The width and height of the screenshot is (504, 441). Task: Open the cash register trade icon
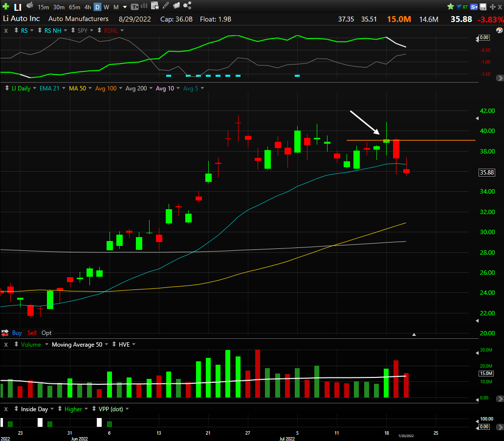click(x=29, y=5)
